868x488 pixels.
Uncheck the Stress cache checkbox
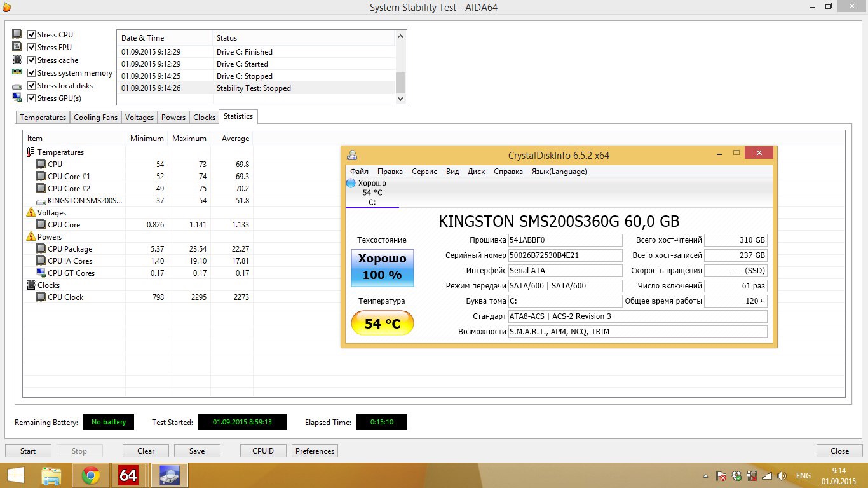(31, 60)
